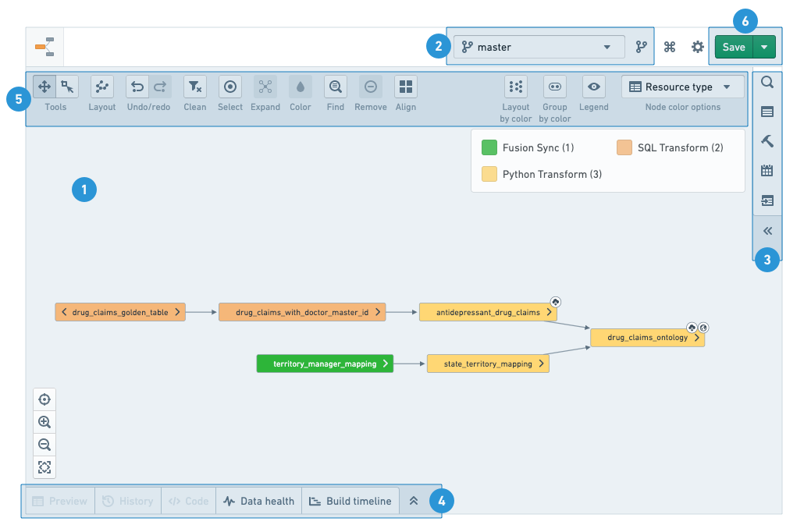Undo the last action
Image resolution: width=804 pixels, height=532 pixels.
(x=137, y=87)
